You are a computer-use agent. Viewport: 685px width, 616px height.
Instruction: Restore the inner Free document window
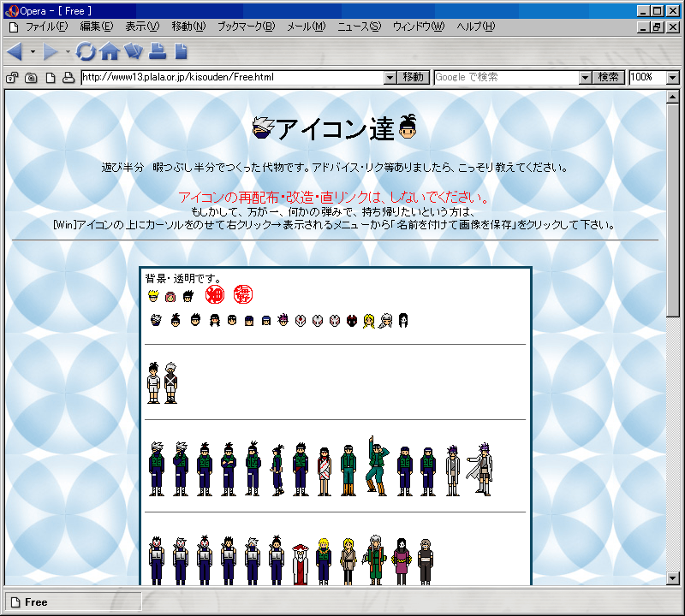pyautogui.click(x=657, y=27)
